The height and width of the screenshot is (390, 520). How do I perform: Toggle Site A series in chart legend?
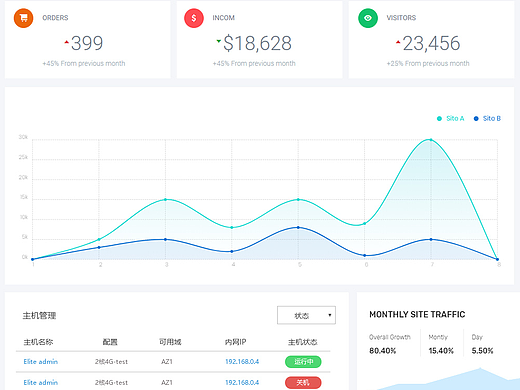pos(451,118)
